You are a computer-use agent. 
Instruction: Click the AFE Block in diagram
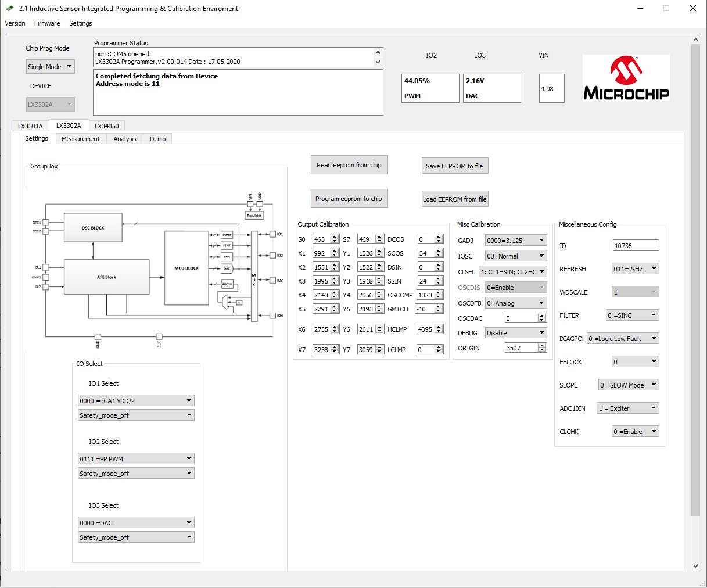[x=106, y=277]
